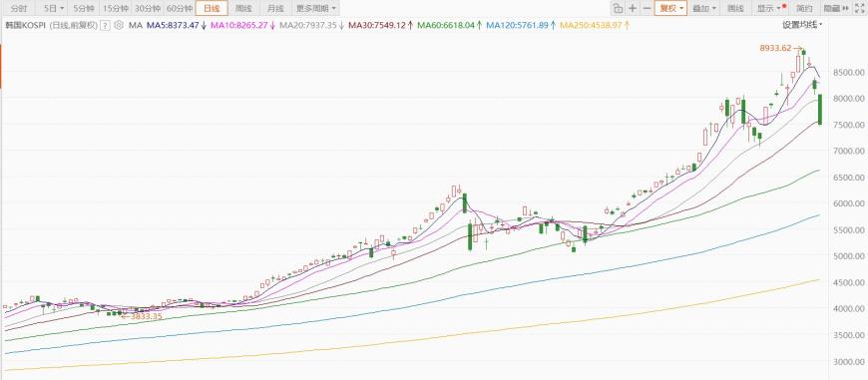
Task: Open indicator settings gear icon
Action: tap(119, 26)
